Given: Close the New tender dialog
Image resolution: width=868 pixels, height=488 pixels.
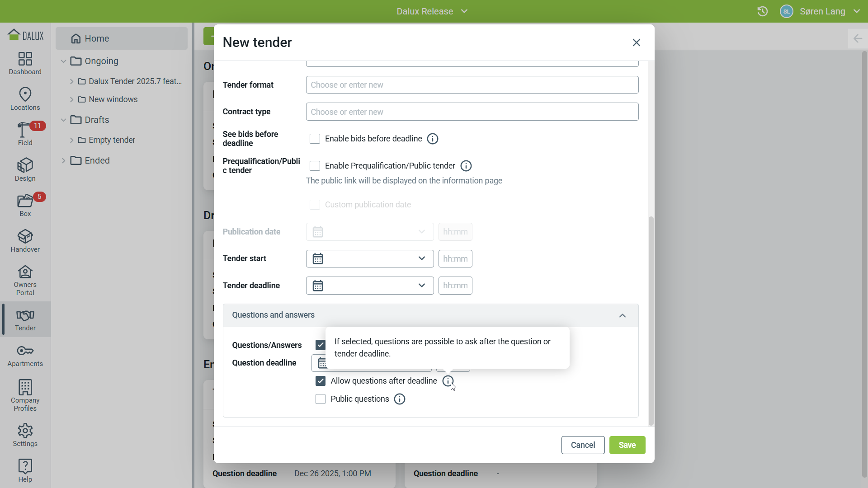Looking at the screenshot, I should (637, 42).
